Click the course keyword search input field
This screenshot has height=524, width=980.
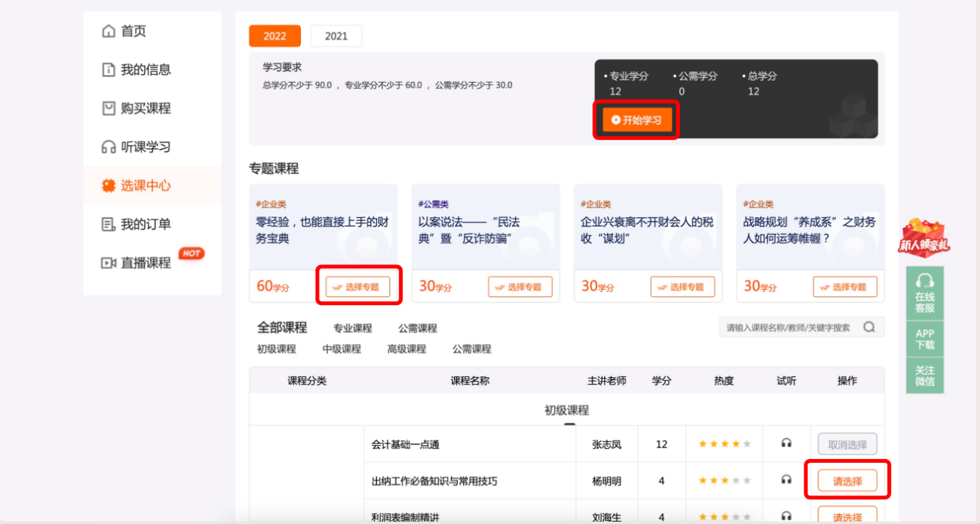(789, 327)
